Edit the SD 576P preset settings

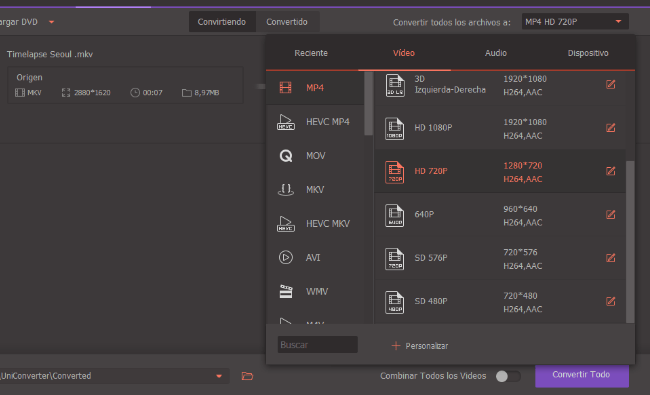pyautogui.click(x=611, y=258)
